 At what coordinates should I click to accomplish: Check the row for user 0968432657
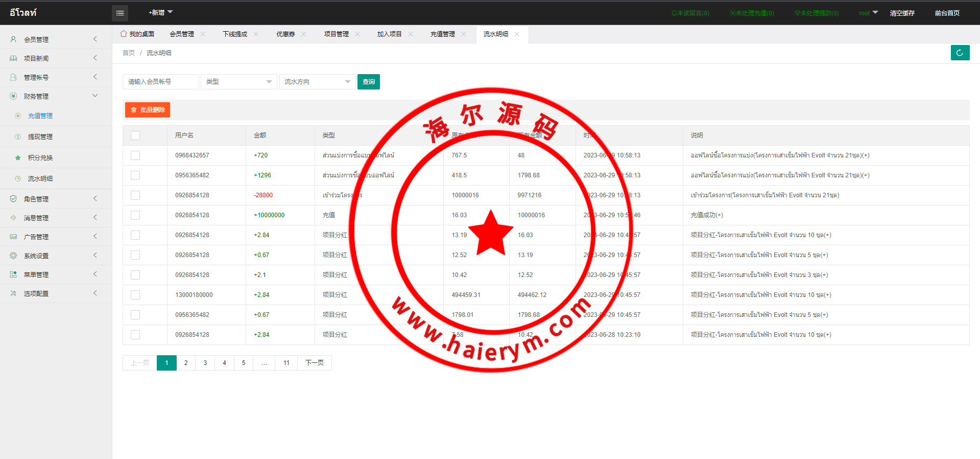click(x=135, y=155)
